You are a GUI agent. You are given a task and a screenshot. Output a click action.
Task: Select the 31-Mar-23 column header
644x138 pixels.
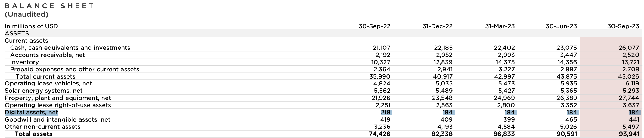(500, 26)
